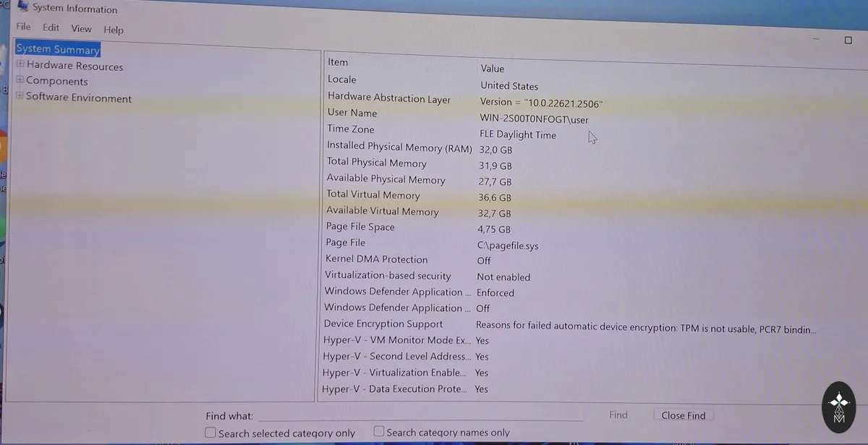Image resolution: width=868 pixels, height=445 pixels.
Task: Select Components tree item
Action: [x=57, y=81]
